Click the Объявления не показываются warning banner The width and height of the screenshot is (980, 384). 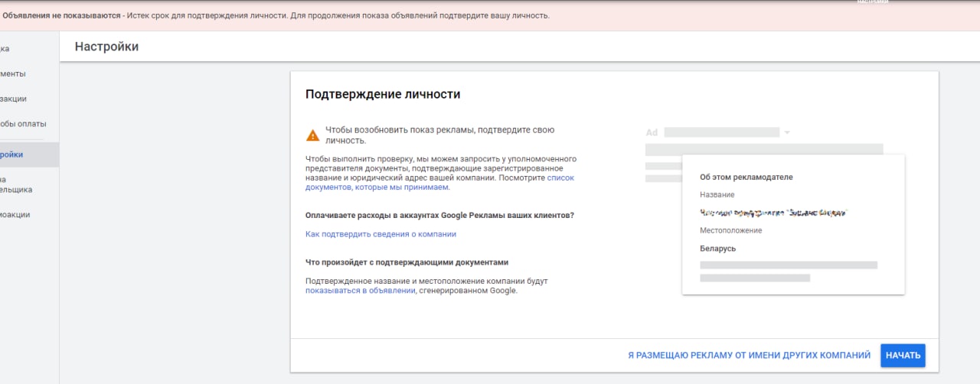tap(490, 16)
